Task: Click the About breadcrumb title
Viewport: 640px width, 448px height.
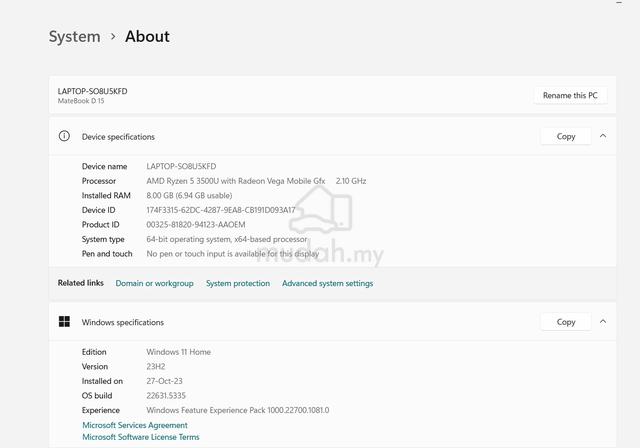Action: pos(147,36)
